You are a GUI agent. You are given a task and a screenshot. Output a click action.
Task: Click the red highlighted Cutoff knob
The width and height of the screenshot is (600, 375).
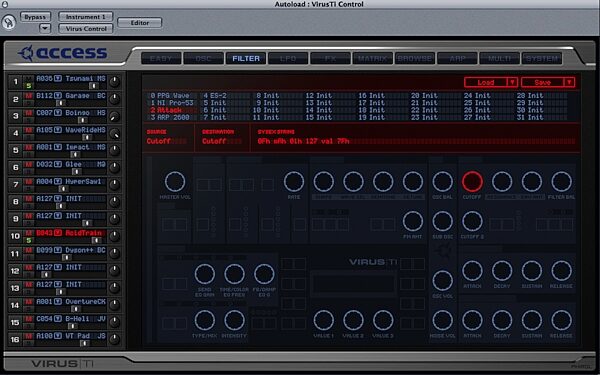472,181
